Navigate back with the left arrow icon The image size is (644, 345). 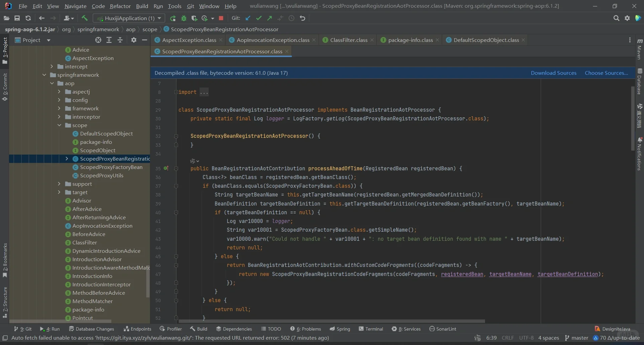point(42,18)
